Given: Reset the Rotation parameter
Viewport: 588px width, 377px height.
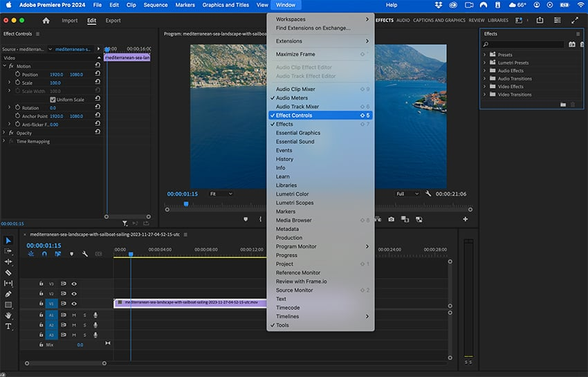Looking at the screenshot, I should [x=98, y=107].
